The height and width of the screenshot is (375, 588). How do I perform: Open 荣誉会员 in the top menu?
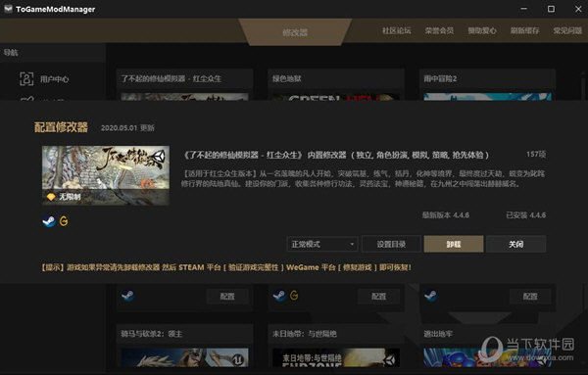click(439, 30)
